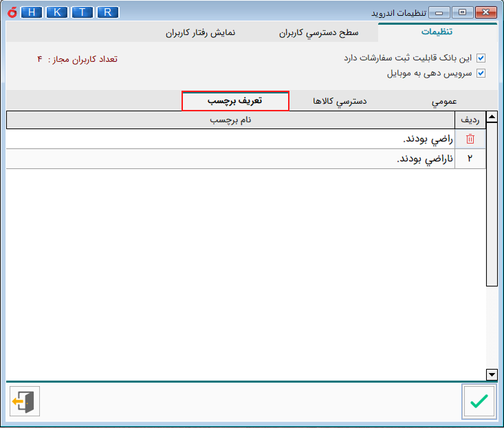
Task: Switch to the 'عمومي' sub-tab
Action: pos(444,101)
